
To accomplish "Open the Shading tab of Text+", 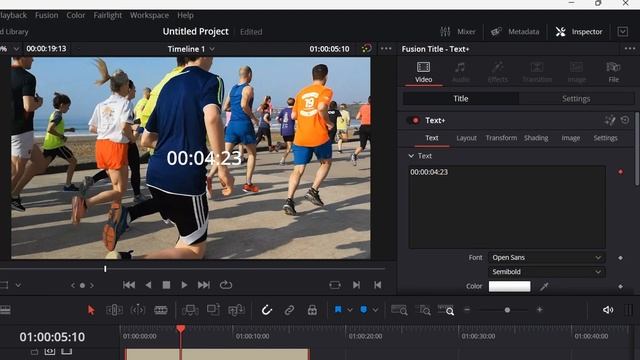I will pos(536,138).
